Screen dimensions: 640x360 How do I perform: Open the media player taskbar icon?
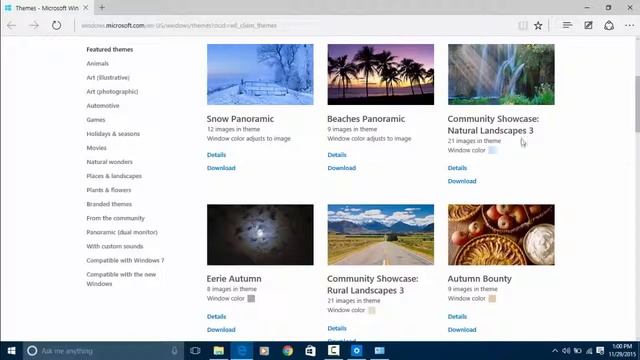pyautogui.click(x=264, y=351)
